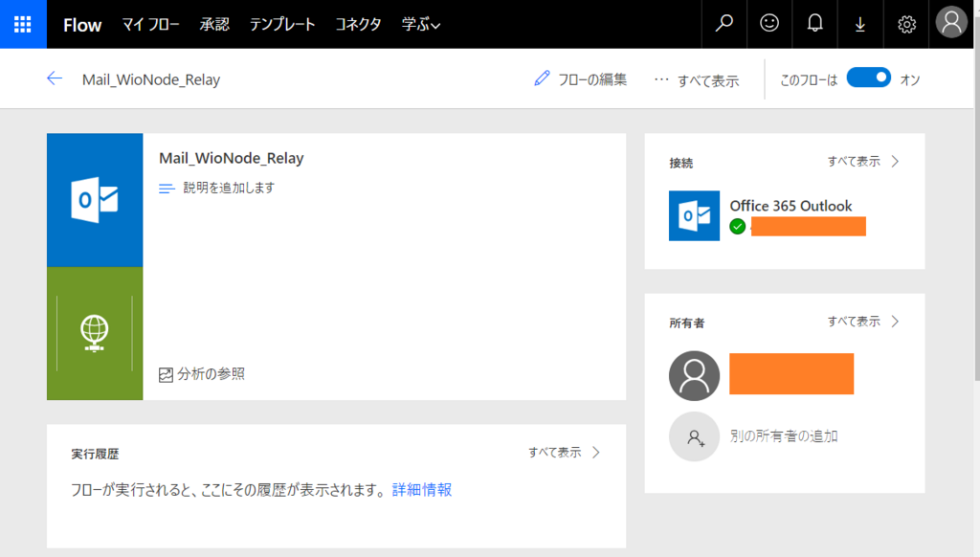
Task: Expand the 接続 section chevron
Action: pos(896,162)
